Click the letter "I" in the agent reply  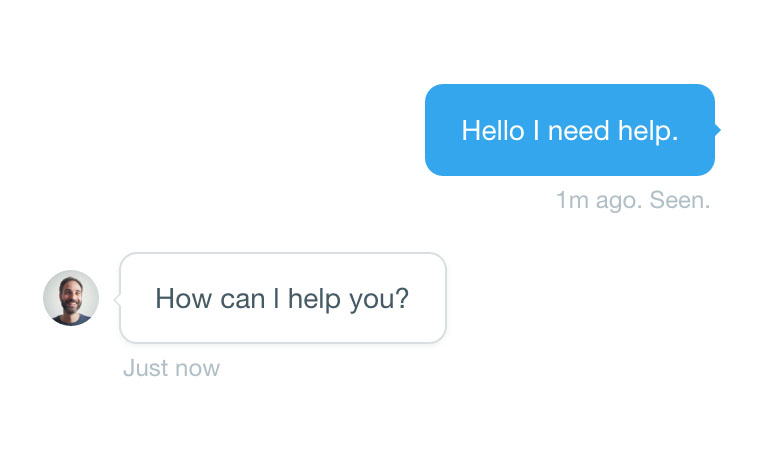click(x=277, y=298)
